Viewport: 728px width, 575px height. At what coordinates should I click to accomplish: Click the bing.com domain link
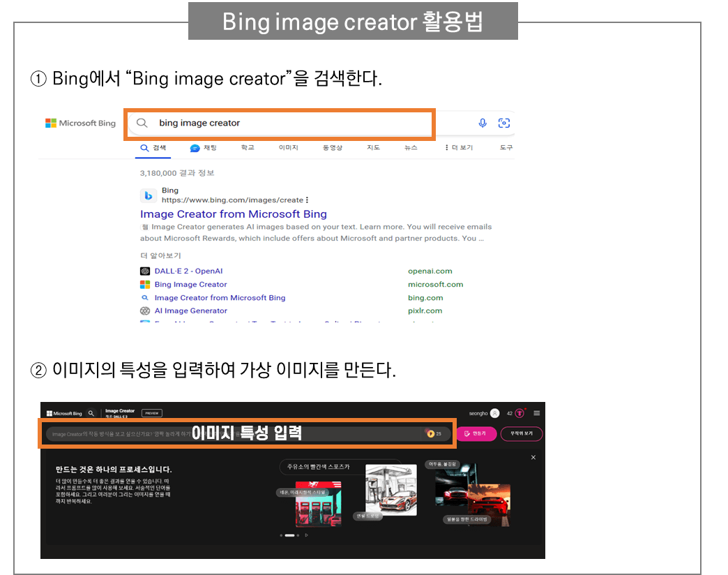click(x=425, y=298)
